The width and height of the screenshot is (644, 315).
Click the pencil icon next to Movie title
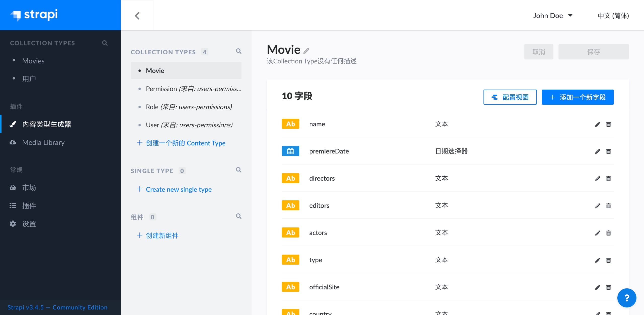click(x=306, y=51)
